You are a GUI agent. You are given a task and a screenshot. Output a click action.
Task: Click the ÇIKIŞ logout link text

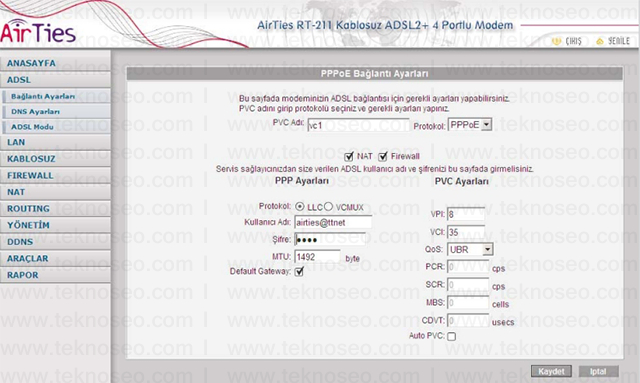pyautogui.click(x=573, y=41)
